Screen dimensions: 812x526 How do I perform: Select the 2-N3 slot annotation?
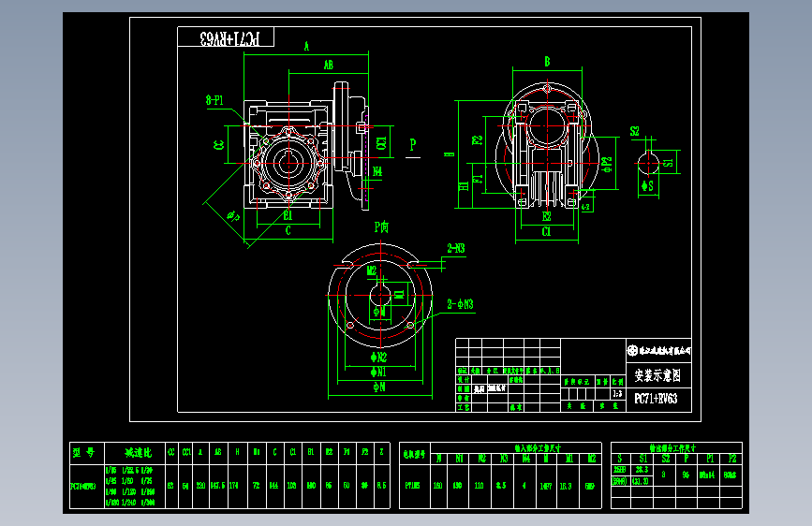pyautogui.click(x=456, y=249)
